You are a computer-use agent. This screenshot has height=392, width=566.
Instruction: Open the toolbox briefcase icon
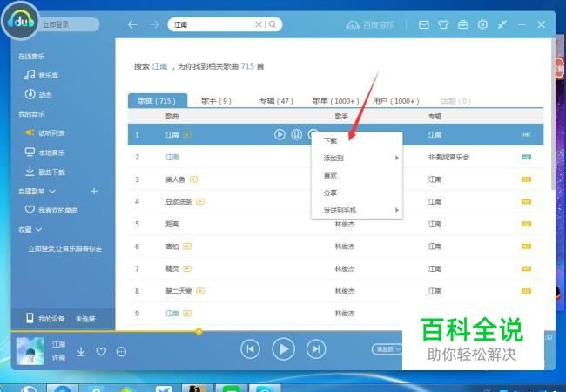pos(462,24)
